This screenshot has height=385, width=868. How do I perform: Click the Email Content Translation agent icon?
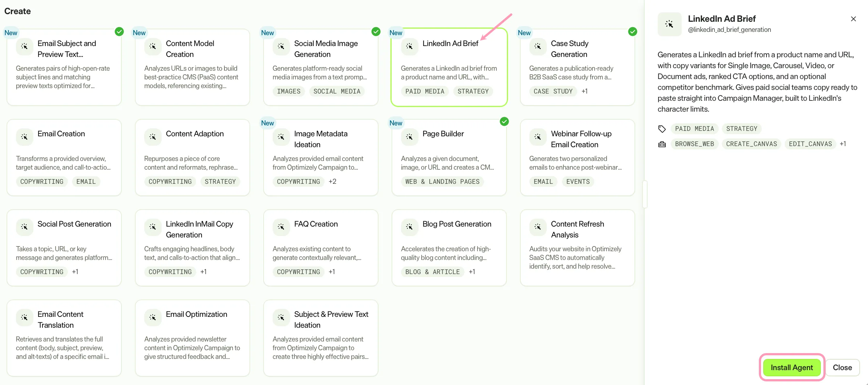(24, 317)
